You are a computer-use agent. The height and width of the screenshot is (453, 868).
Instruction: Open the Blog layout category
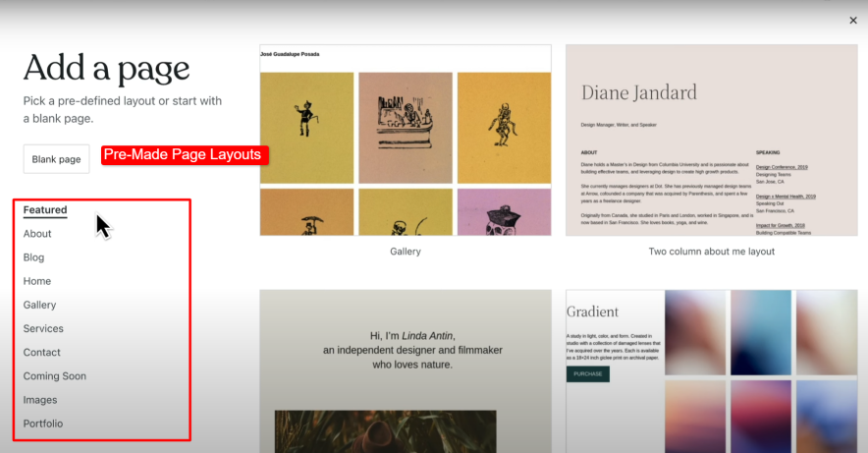pyautogui.click(x=33, y=257)
